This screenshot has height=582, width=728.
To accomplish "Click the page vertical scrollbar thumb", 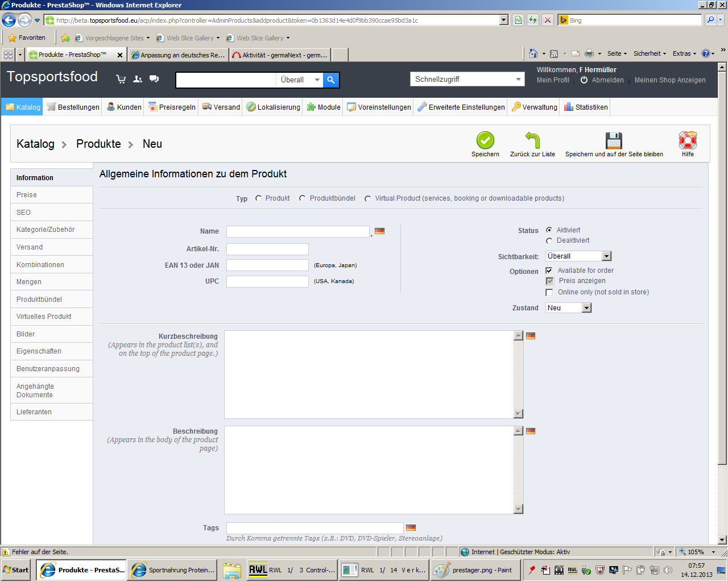I will [722, 267].
